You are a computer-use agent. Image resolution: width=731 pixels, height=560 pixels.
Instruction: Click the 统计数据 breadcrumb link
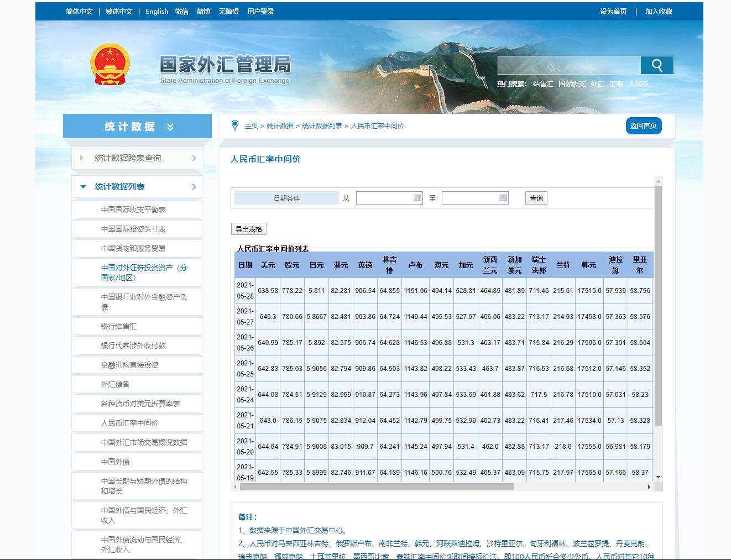280,126
